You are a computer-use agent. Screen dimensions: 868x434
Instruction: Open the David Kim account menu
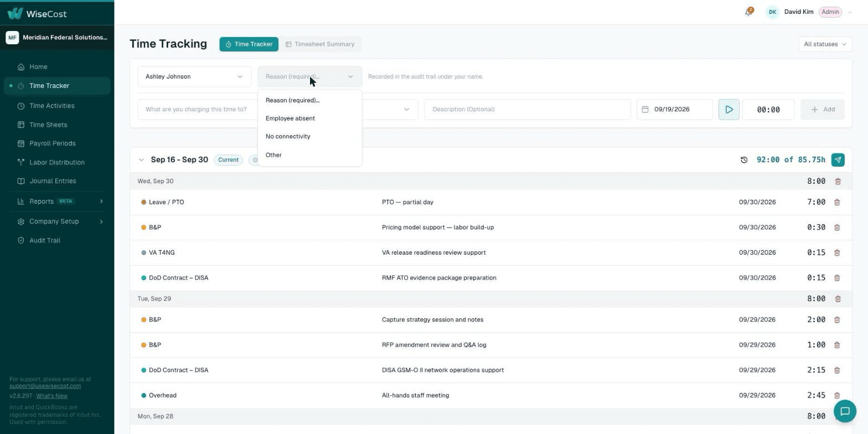pos(809,12)
